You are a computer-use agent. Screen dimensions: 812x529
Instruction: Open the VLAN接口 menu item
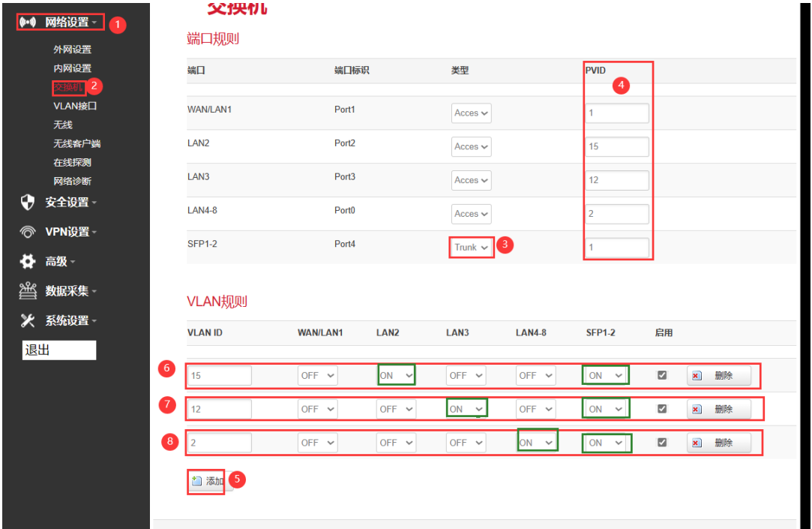click(75, 106)
